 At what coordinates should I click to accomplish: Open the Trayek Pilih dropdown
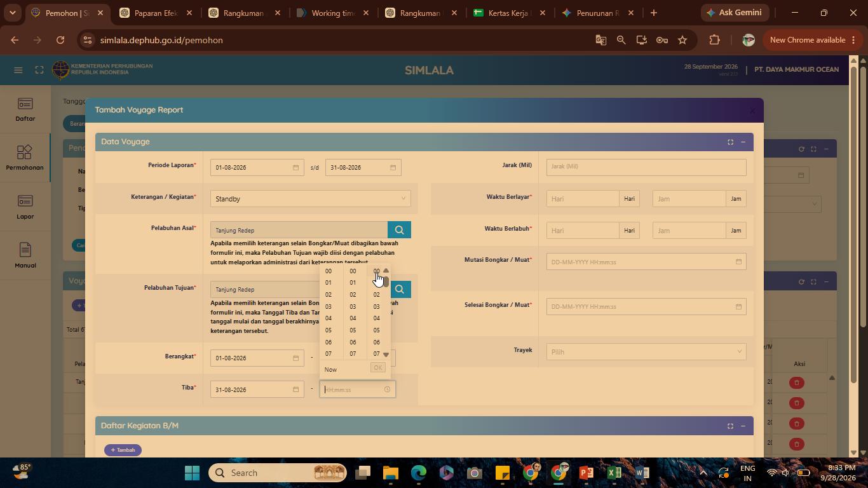point(646,352)
